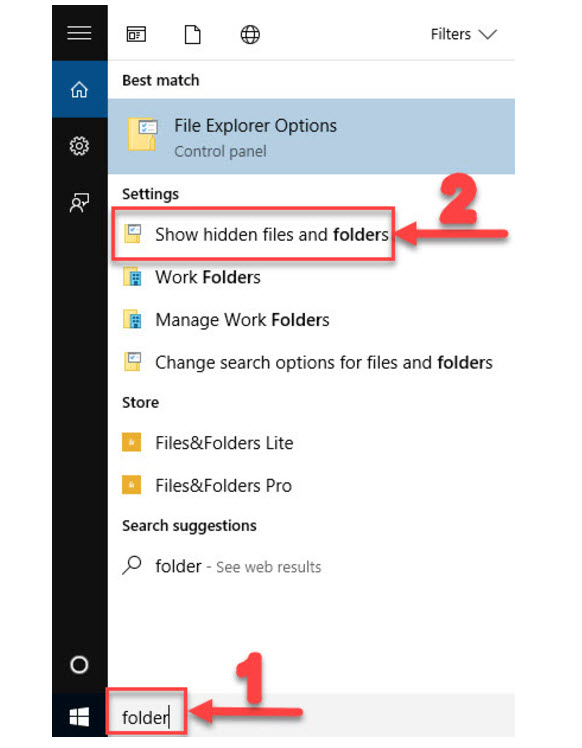Click the chevron next to Filters
This screenshot has height=748, width=582.
pos(488,34)
